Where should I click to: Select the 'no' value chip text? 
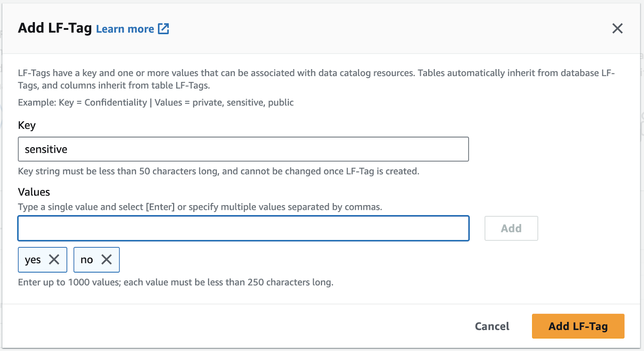[87, 260]
